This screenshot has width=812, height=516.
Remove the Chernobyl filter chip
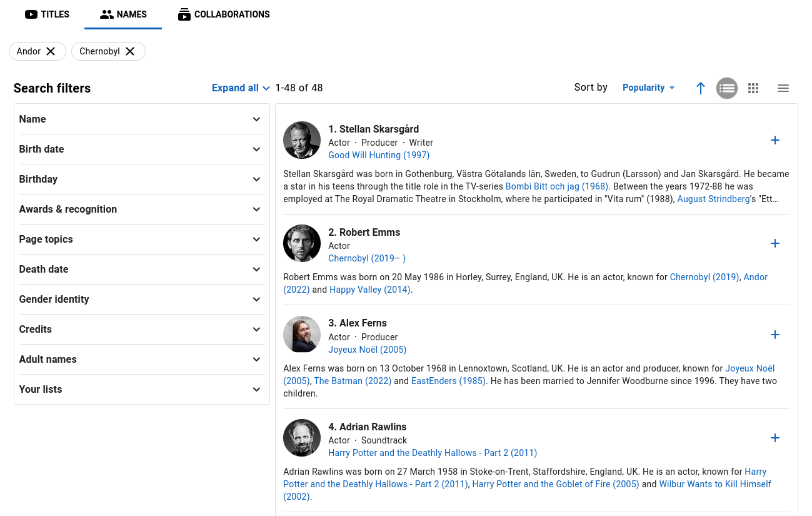pyautogui.click(x=130, y=51)
